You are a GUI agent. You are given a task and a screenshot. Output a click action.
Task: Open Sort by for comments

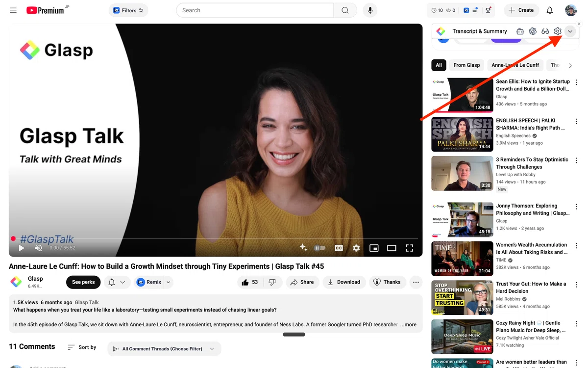click(82, 347)
